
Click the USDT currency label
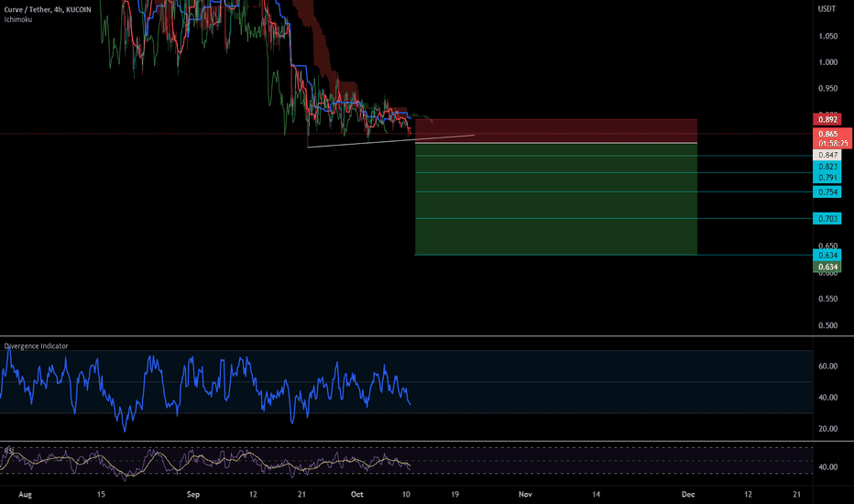pos(827,9)
